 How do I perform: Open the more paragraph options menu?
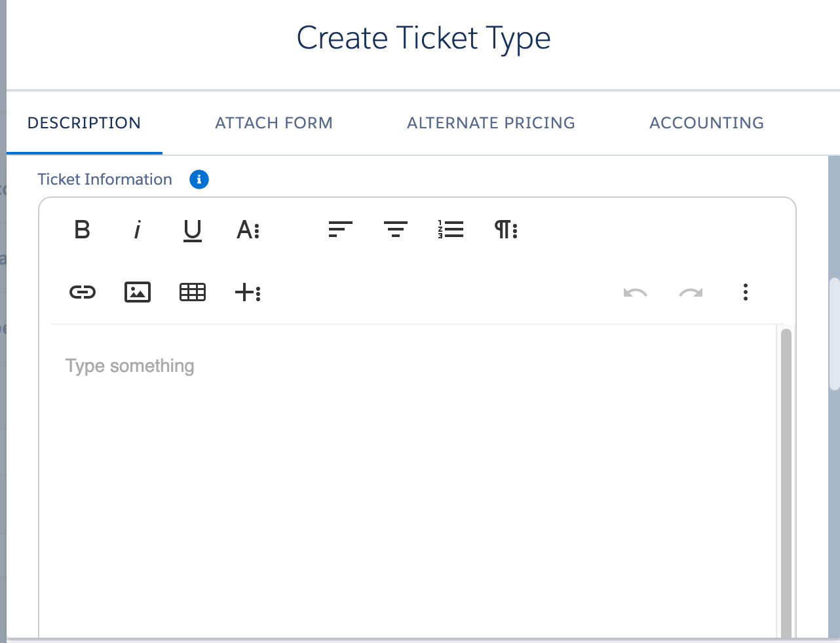point(506,230)
